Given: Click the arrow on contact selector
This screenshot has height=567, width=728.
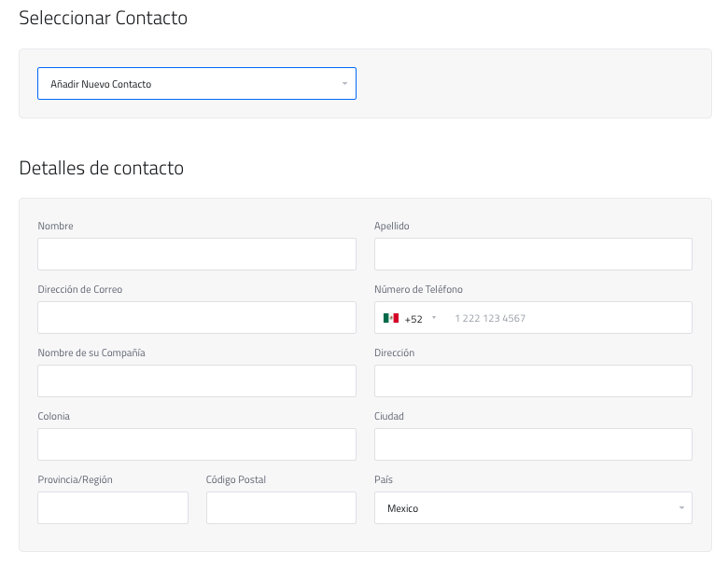Looking at the screenshot, I should point(344,84).
